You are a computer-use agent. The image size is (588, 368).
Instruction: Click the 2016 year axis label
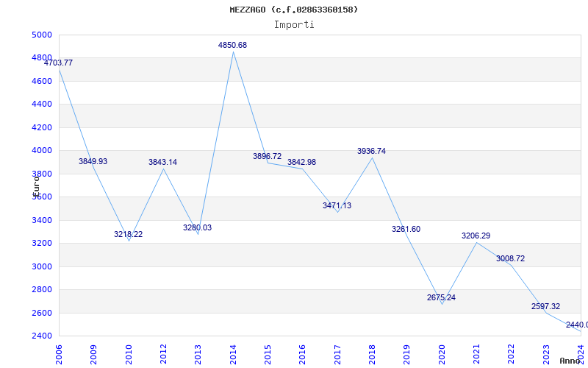[x=303, y=355]
